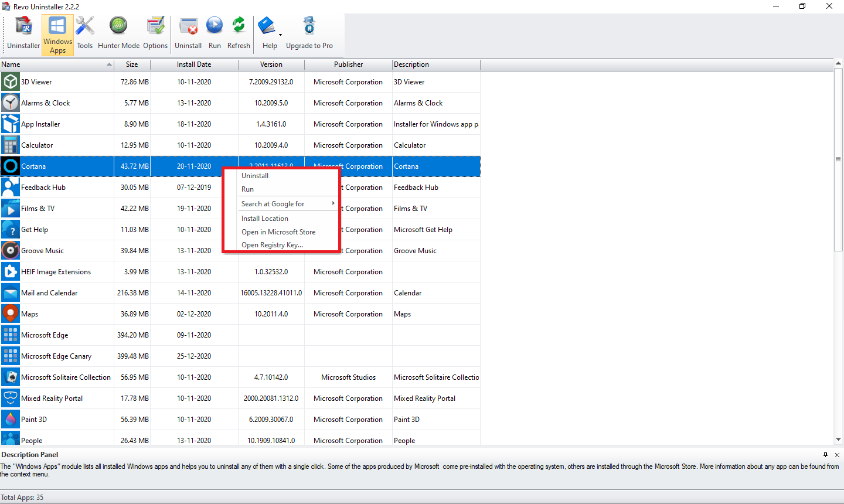Screen dimensions: 844x504
Task: Sort list by Version column
Action: point(271,64)
